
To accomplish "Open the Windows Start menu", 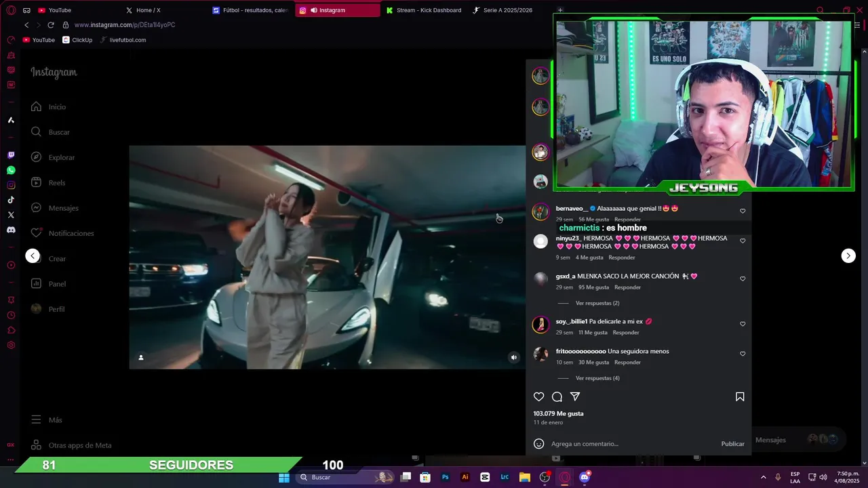I will tap(284, 477).
